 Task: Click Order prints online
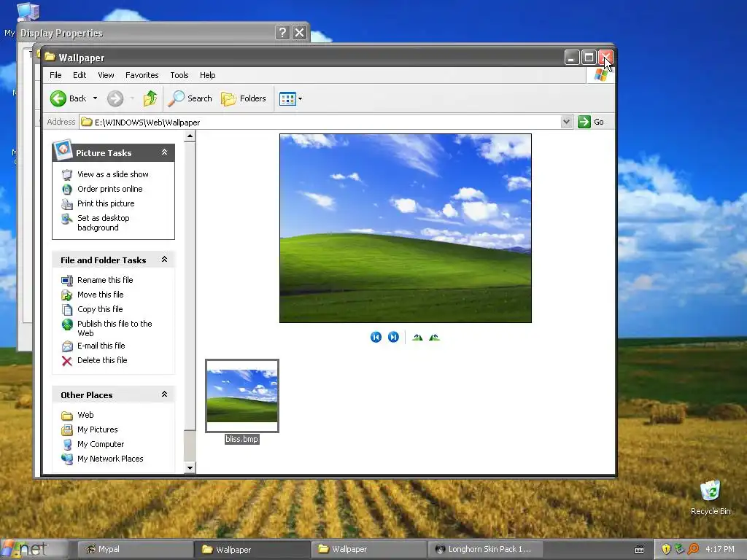point(110,189)
